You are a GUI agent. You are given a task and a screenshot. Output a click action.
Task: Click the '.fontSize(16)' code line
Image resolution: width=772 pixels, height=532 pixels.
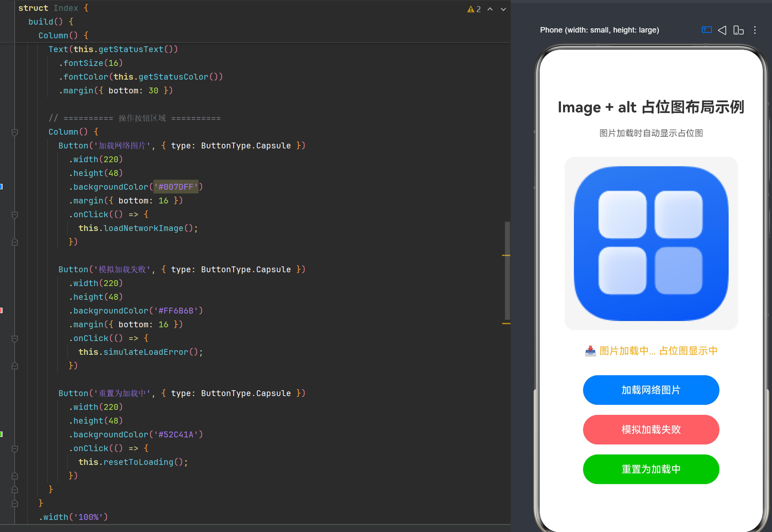[x=91, y=63]
